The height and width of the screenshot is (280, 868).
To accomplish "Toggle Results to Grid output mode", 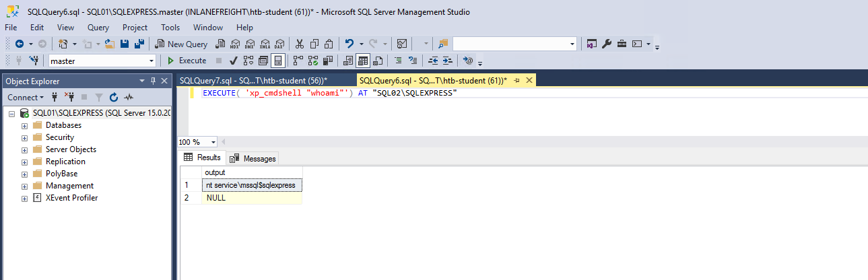I will click(363, 61).
